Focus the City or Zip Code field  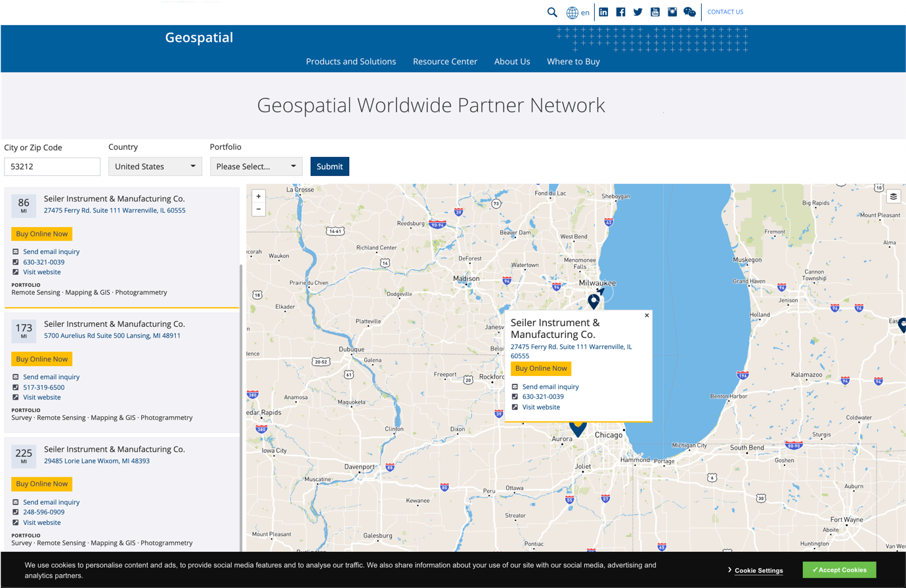[x=53, y=166]
